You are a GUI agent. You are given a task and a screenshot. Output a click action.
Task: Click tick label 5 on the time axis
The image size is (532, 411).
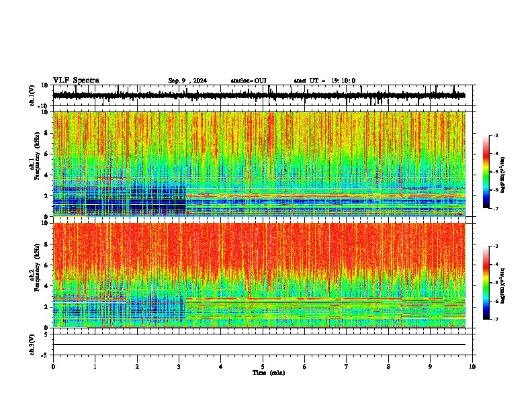click(x=263, y=367)
